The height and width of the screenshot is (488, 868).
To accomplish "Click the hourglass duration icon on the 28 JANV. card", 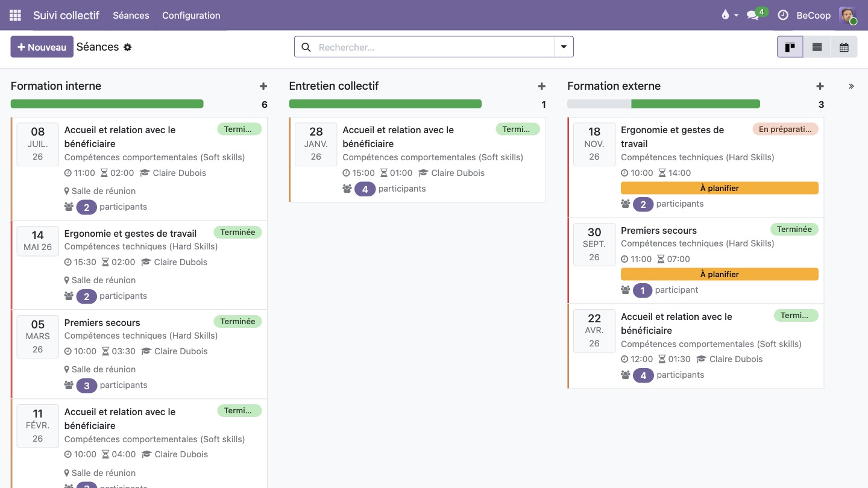I will click(x=383, y=173).
